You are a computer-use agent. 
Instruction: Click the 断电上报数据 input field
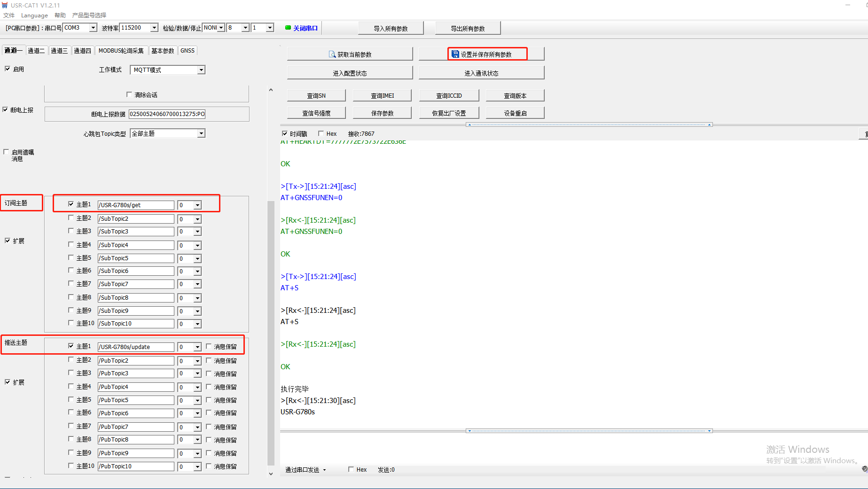(x=167, y=114)
